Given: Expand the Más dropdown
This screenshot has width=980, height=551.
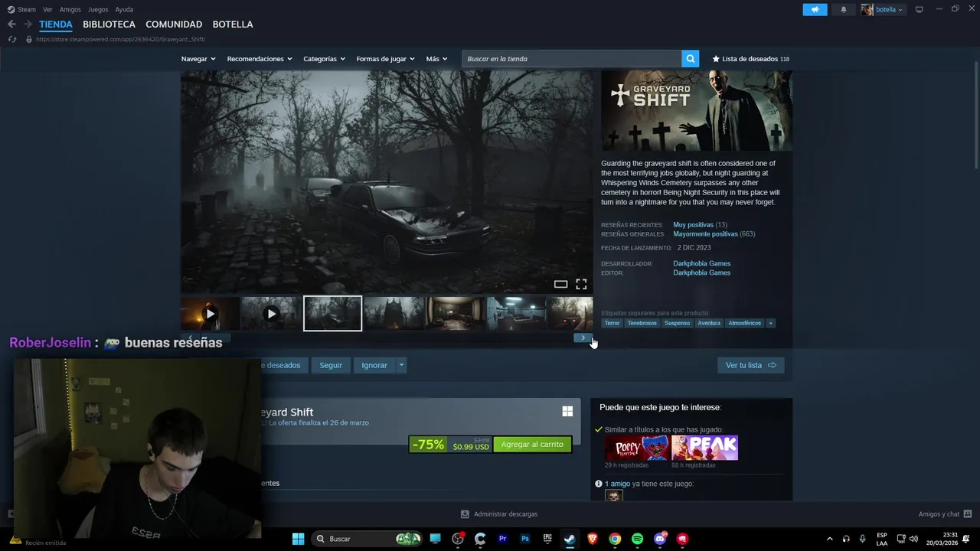Looking at the screenshot, I should pos(436,59).
